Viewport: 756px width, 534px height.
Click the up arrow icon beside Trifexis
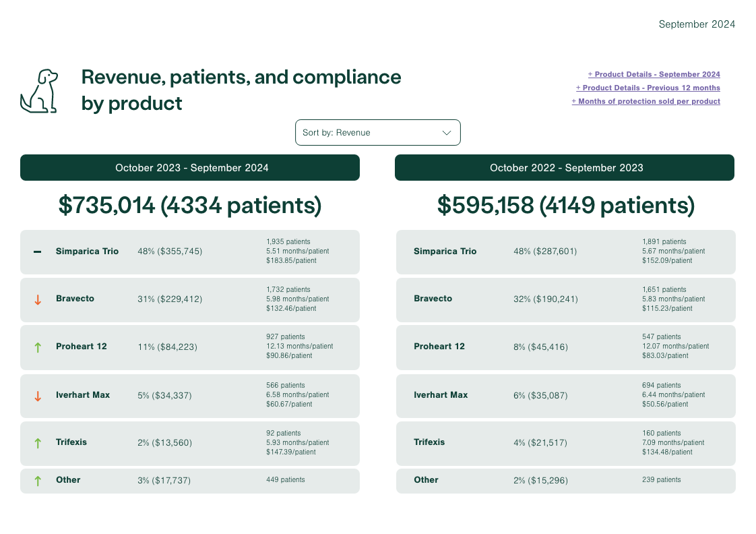(38, 443)
